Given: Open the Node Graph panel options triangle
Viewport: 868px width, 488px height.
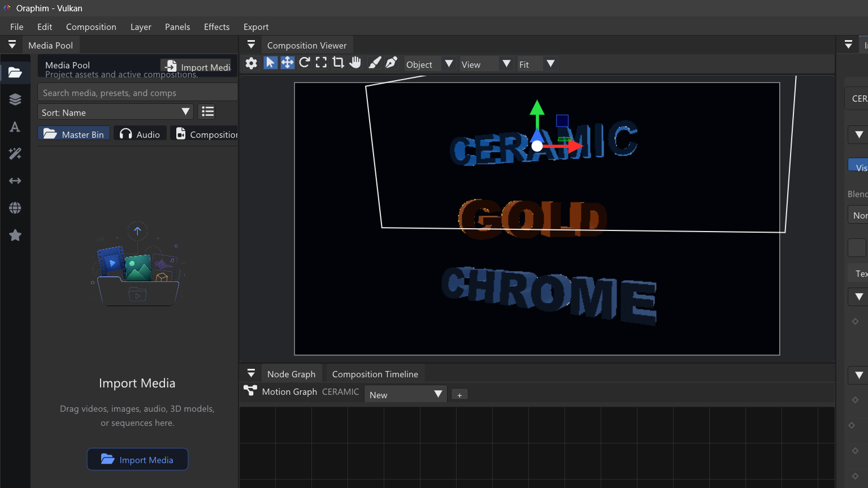Looking at the screenshot, I should (x=251, y=373).
